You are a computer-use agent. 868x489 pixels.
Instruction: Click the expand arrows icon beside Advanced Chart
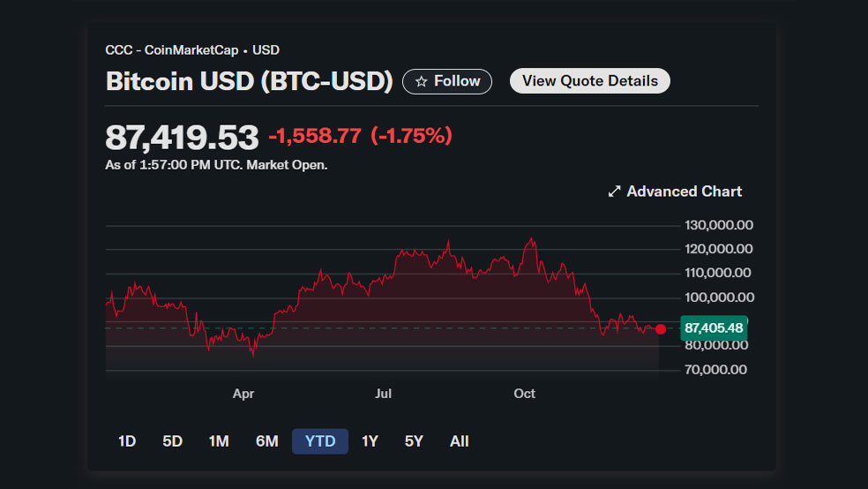coord(615,192)
